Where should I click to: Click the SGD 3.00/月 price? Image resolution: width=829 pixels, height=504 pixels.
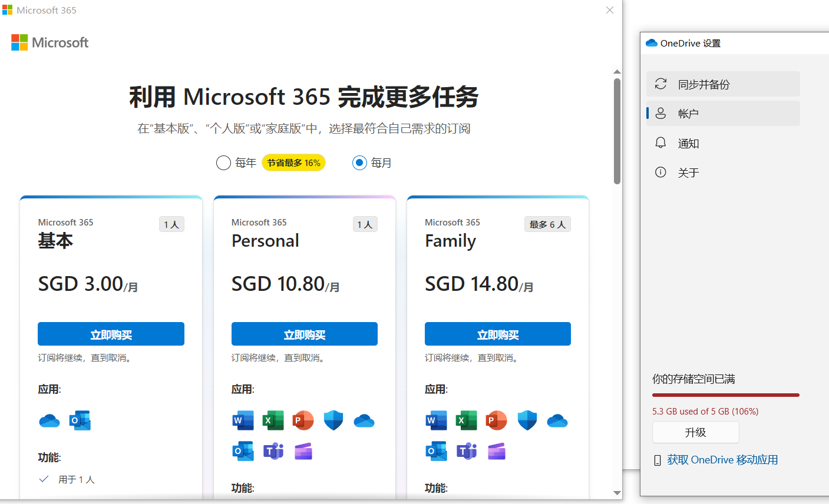(88, 284)
